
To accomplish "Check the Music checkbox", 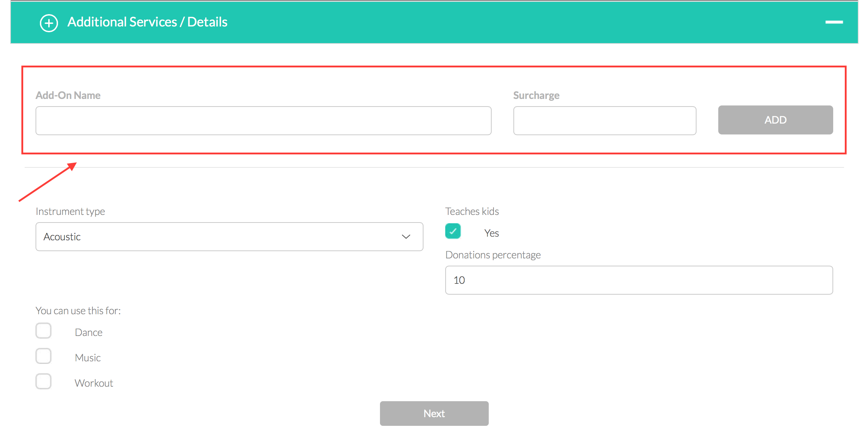I will [44, 356].
